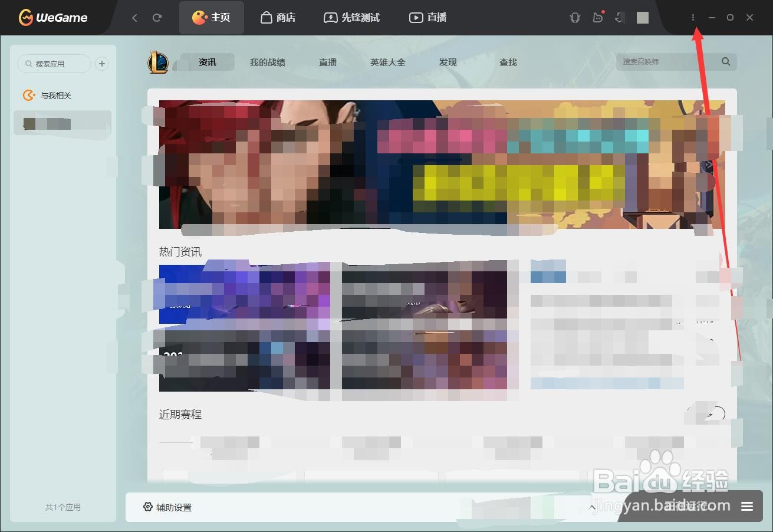Image resolution: width=773 pixels, height=532 pixels.
Task: Click the microphone badge icon in title bar
Action: pos(575,18)
